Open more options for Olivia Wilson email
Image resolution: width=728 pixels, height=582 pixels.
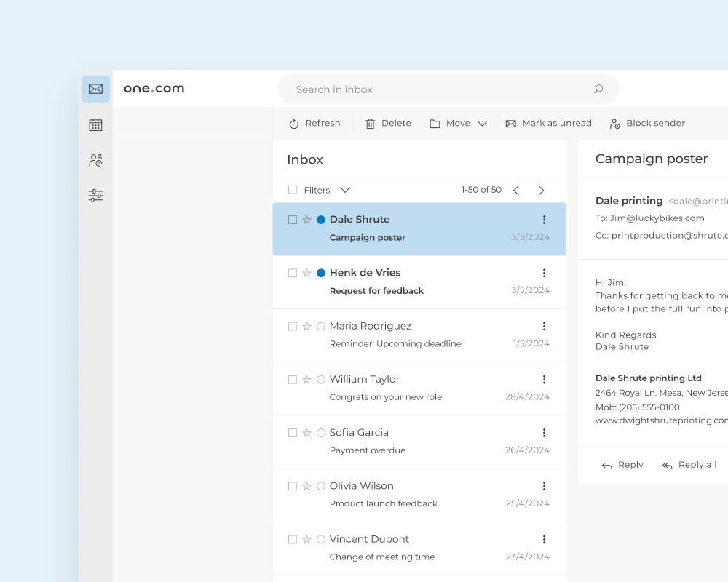pos(544,486)
